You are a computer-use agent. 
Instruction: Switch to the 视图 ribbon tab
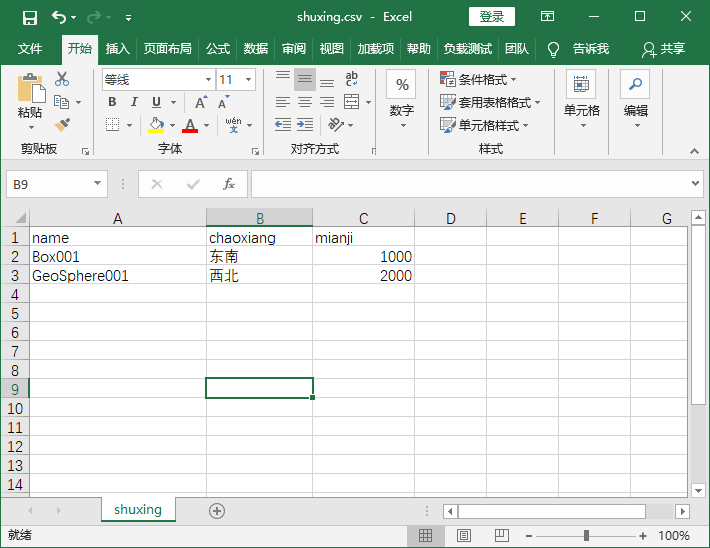click(x=331, y=48)
